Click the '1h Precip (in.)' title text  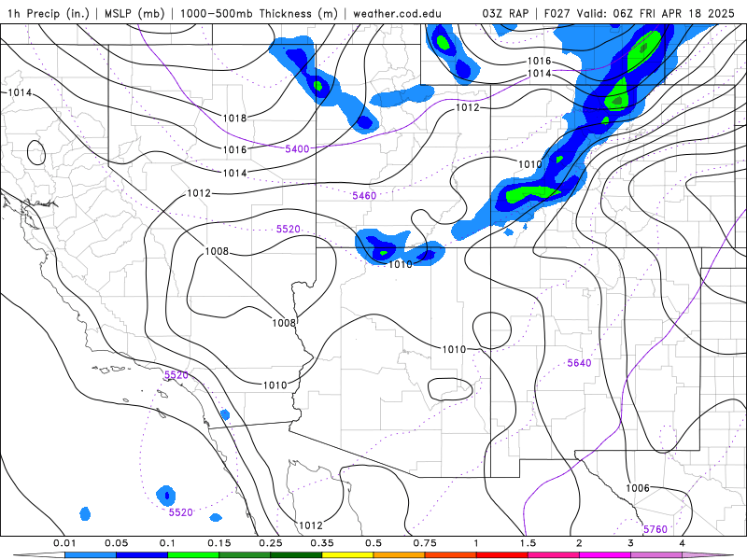pos(49,13)
